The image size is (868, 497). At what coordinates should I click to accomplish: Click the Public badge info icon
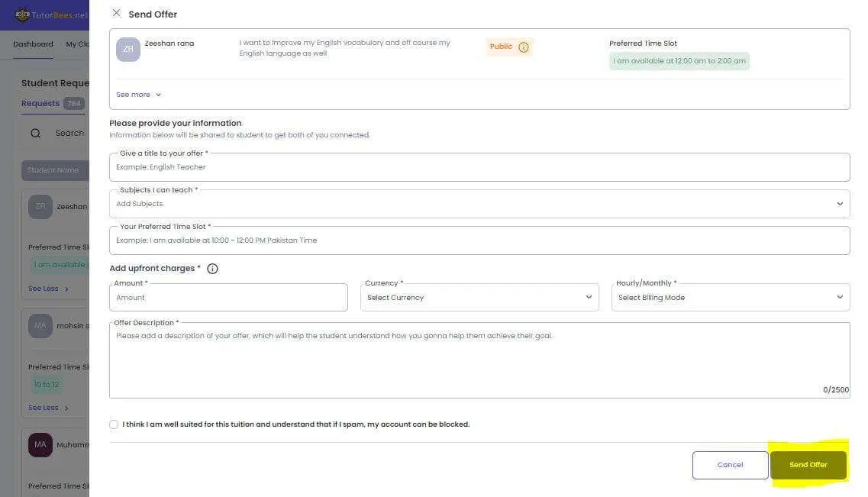524,47
